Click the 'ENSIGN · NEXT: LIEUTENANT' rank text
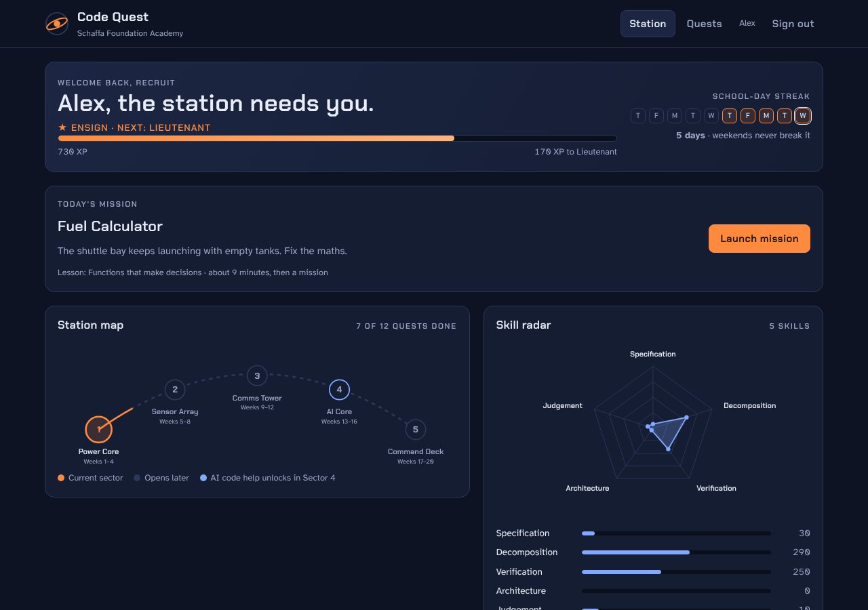This screenshot has height=610, width=868. [x=141, y=127]
